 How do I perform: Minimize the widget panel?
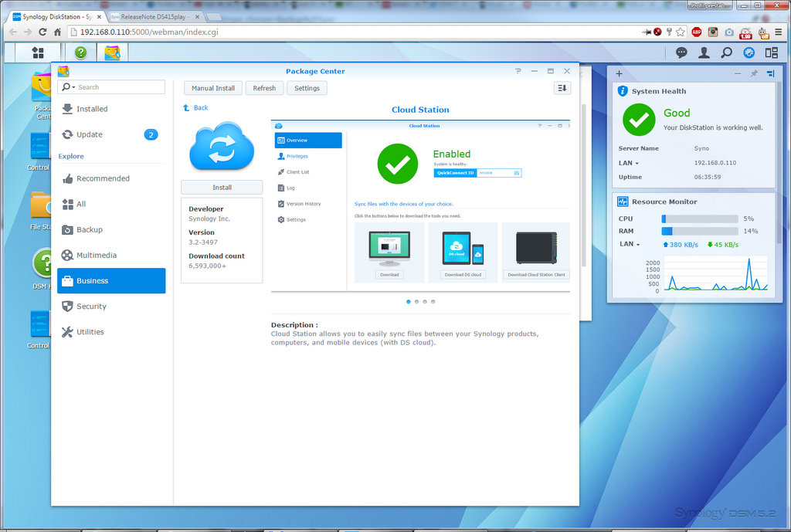point(738,73)
